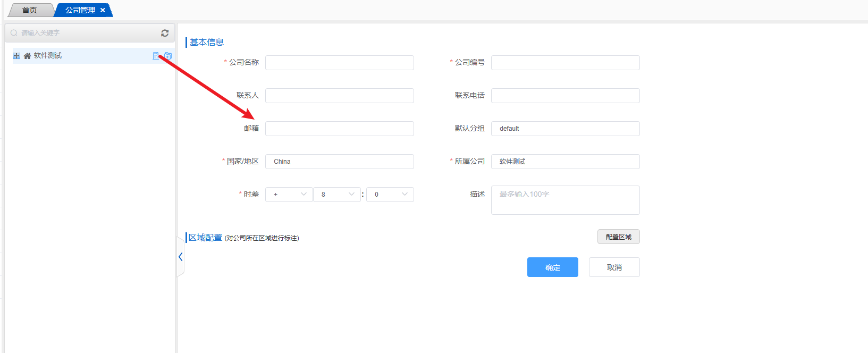Viewport: 868px width, 353px height.
Task: Focus the 邮箱 input field
Action: [339, 129]
